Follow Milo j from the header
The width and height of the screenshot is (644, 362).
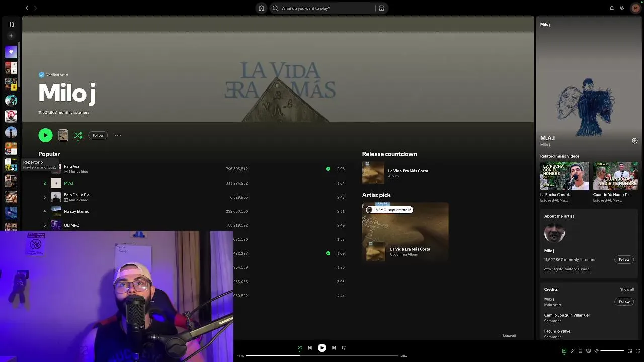click(x=98, y=135)
